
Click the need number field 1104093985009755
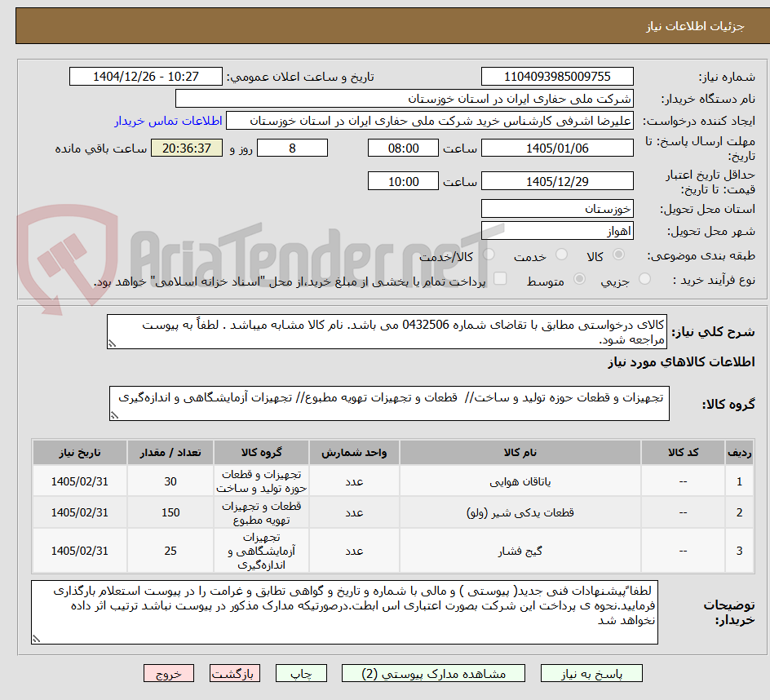point(557,77)
